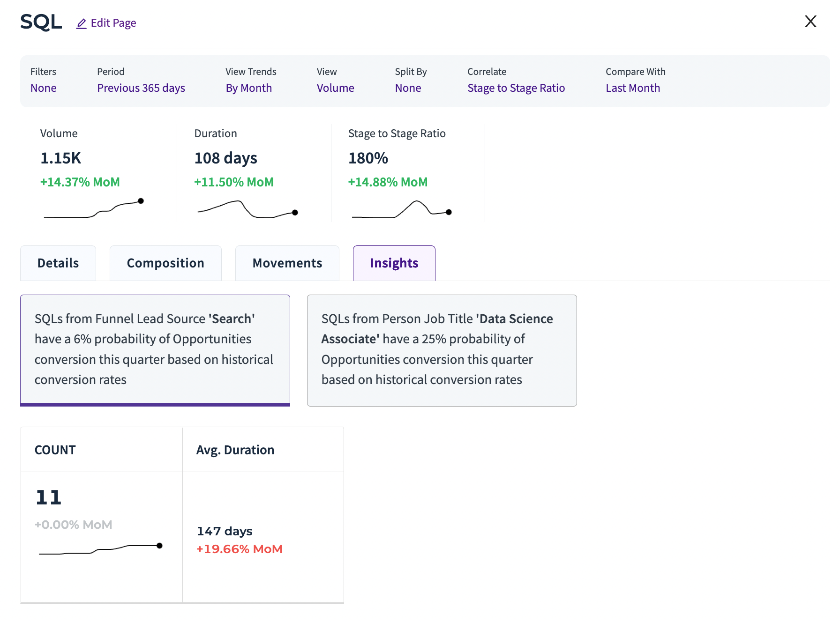Go to the Movements tab

pyautogui.click(x=287, y=263)
